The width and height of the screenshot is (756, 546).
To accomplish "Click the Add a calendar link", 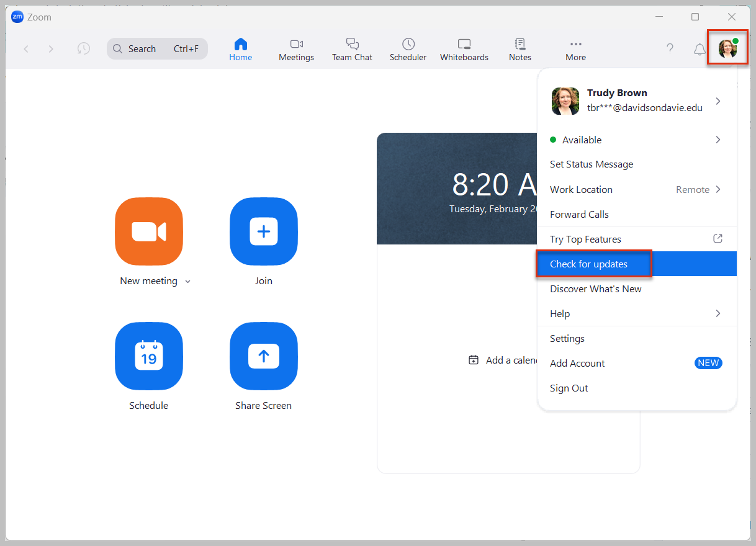I will 503,360.
